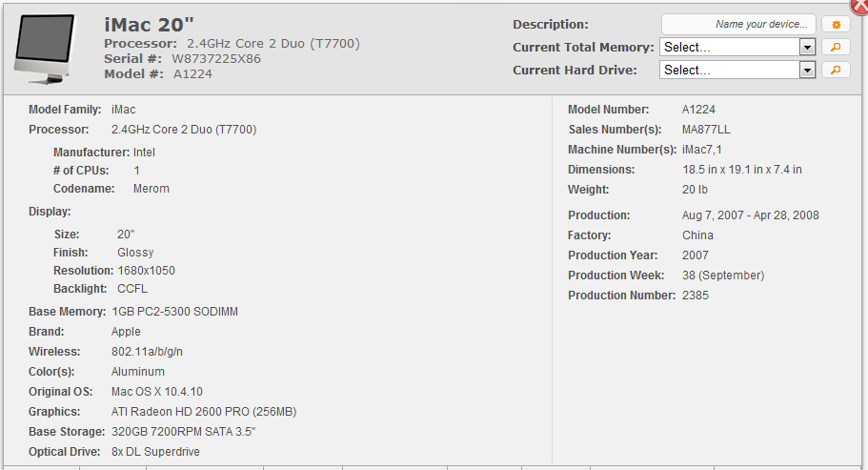
Task: Click the MA877LL sales number value
Action: click(707, 130)
